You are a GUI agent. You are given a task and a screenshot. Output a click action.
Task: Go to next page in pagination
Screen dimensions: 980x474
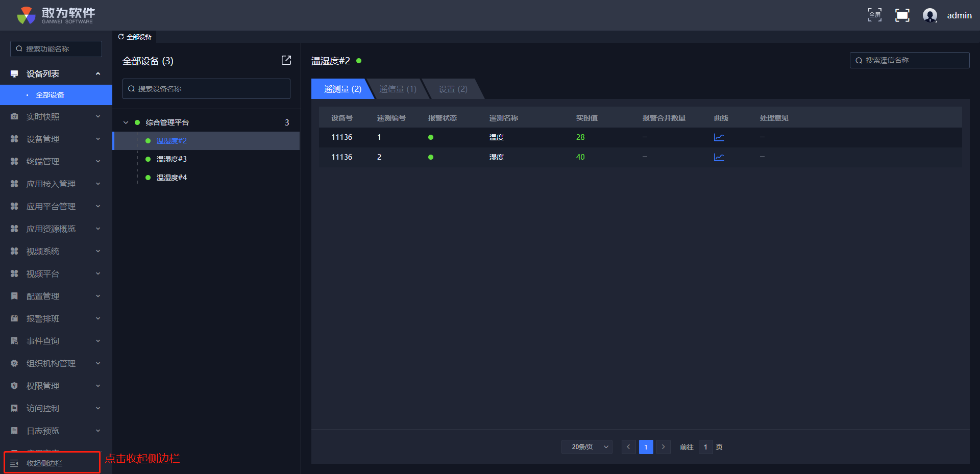663,447
